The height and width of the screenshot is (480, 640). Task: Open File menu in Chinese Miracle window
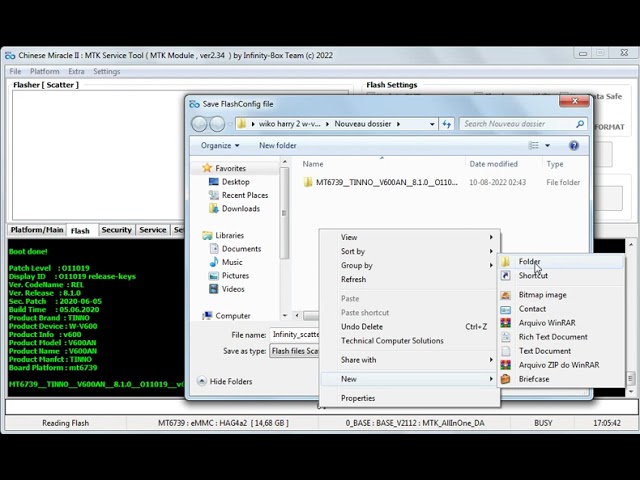point(15,71)
